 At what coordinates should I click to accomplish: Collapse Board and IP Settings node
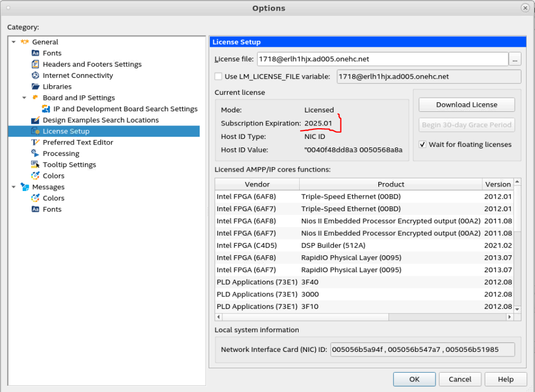24,98
